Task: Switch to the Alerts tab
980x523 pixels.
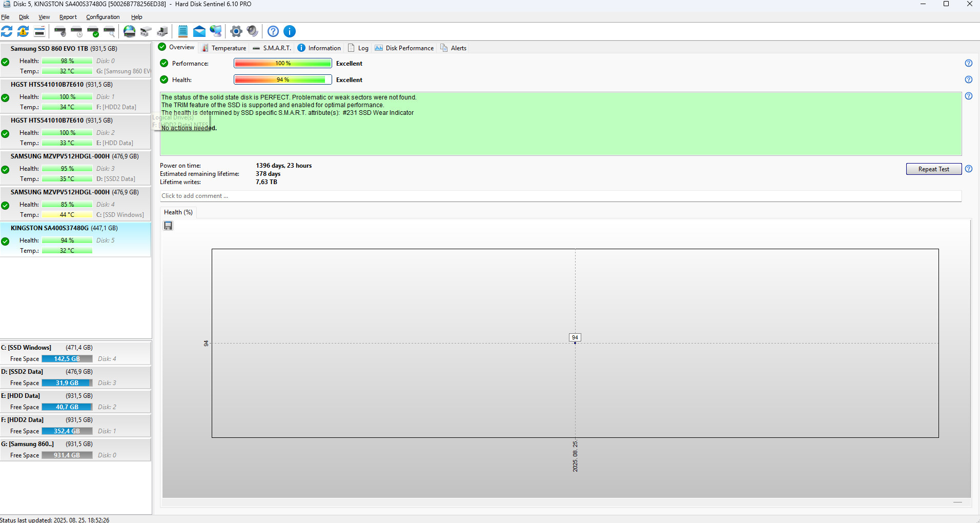Action: [x=453, y=48]
